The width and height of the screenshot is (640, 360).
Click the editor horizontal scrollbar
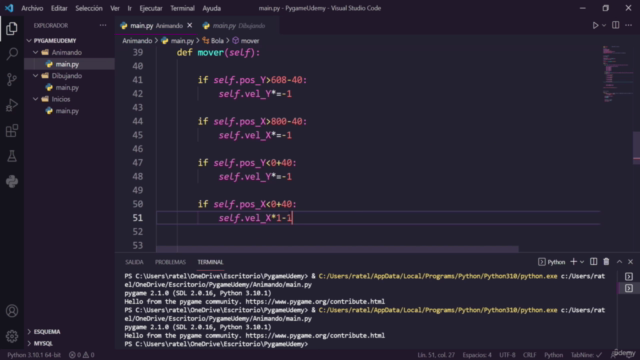[x=337, y=249]
